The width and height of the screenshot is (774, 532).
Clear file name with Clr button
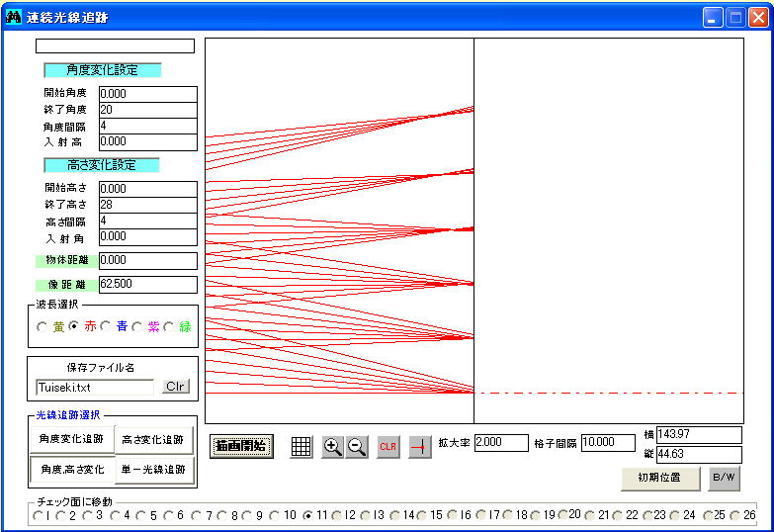coord(176,387)
